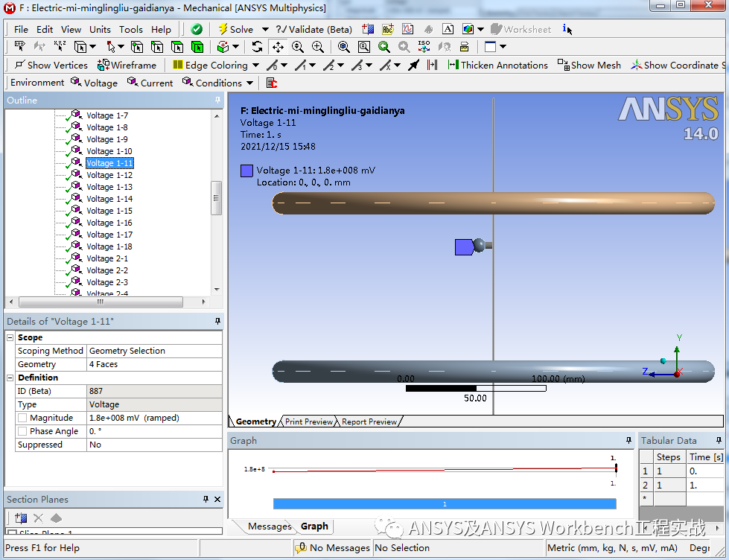Open the Tools menu
This screenshot has height=560, width=729.
130,29
